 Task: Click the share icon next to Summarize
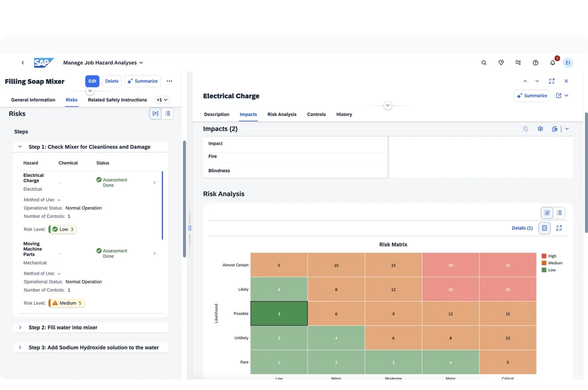[x=559, y=96]
